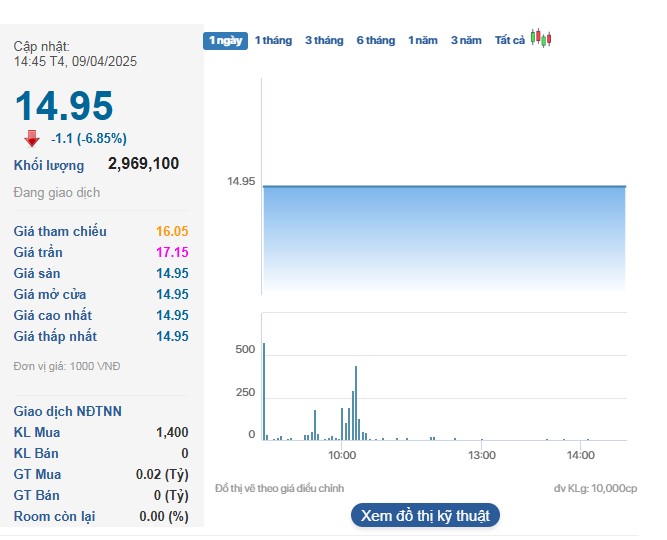Click inside the blue price area chart
The height and width of the screenshot is (540, 667).
443,240
